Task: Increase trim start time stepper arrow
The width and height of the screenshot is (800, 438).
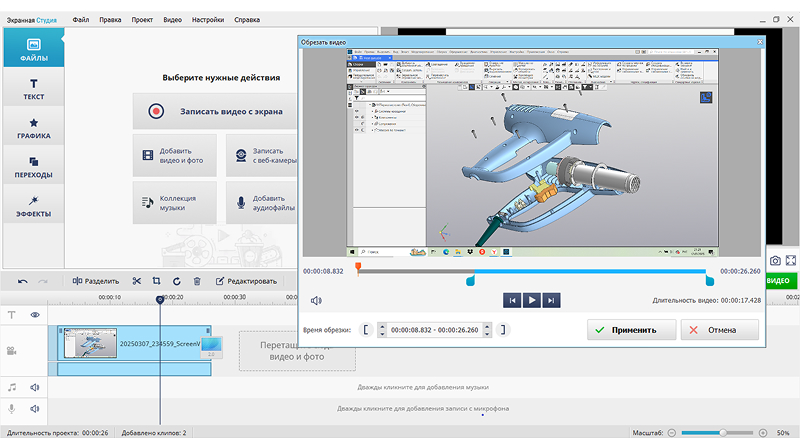Action: [382, 326]
